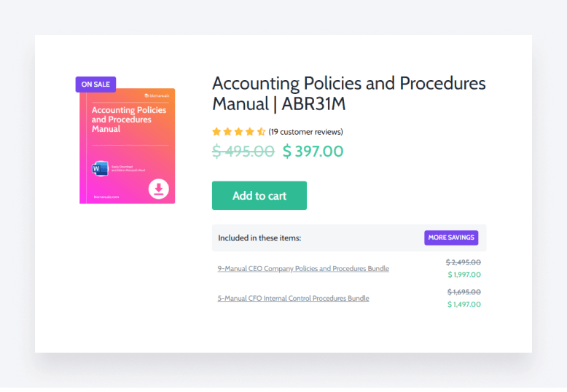Screen dimensions: 567x392
Task: Click the Microsoft Word icon on the cover
Action: (x=100, y=169)
